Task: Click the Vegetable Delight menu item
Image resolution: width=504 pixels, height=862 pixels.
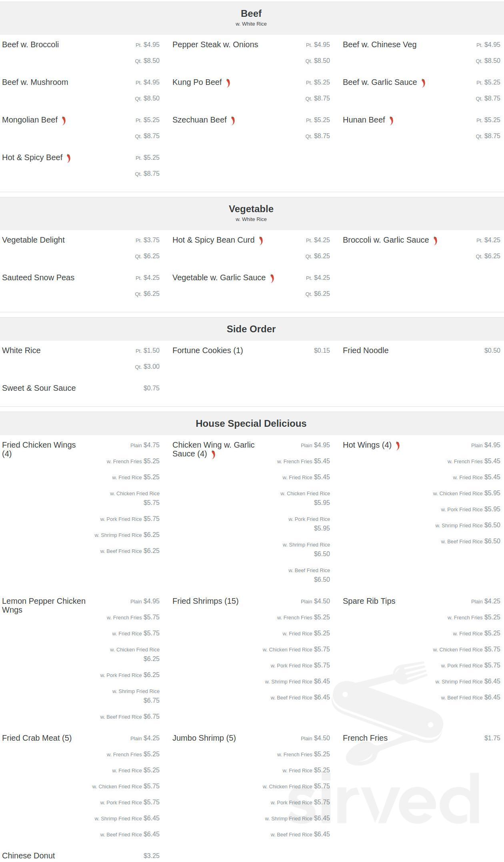Action: 33,240
